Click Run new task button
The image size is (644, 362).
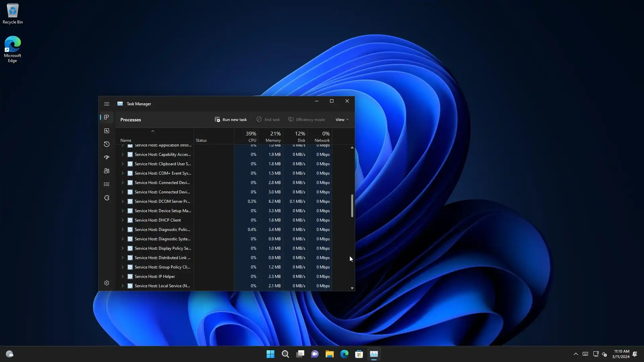click(231, 120)
